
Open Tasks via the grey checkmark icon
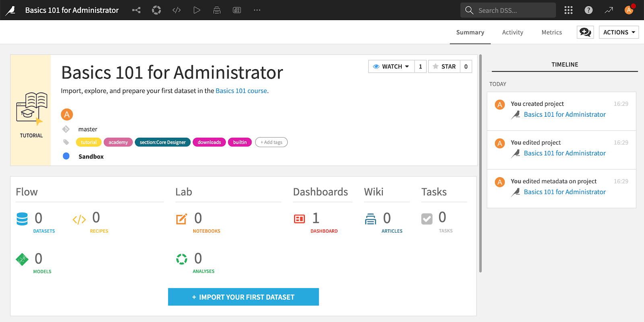[427, 219]
